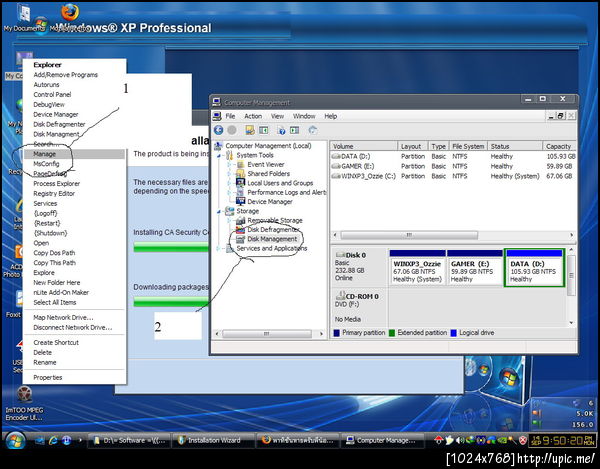Image resolution: width=600 pixels, height=469 pixels.
Task: Choose Properties at context menu bottom
Action: coord(74,378)
